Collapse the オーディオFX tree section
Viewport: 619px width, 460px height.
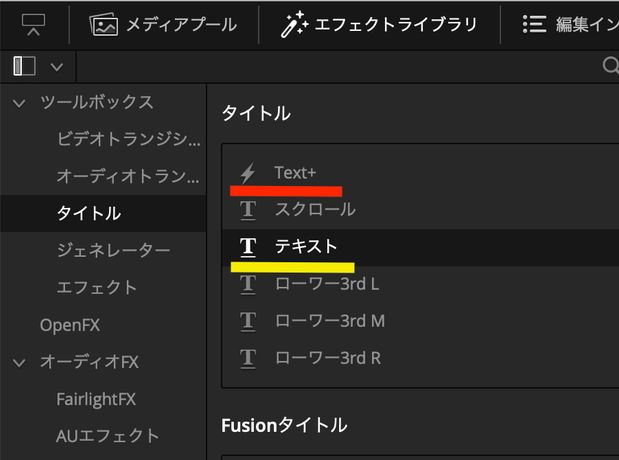[x=19, y=362]
